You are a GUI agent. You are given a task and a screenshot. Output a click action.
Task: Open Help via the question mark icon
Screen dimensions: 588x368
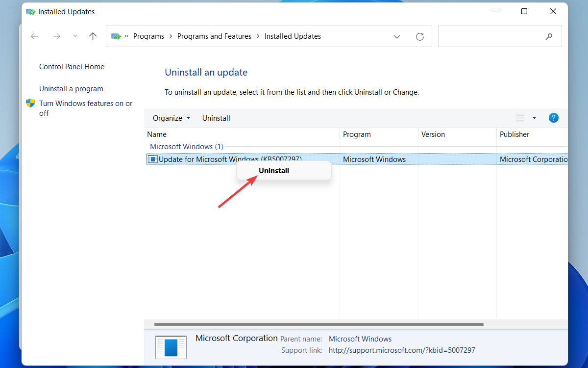click(x=553, y=118)
